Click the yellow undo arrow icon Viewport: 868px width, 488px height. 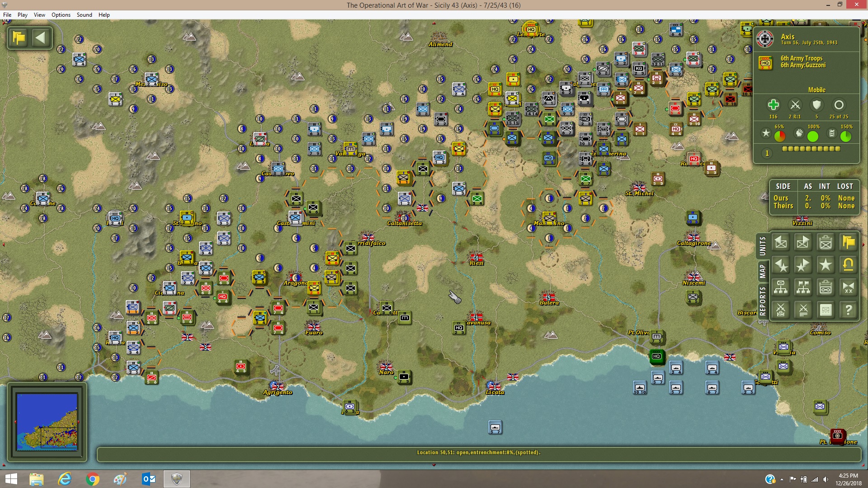(849, 265)
